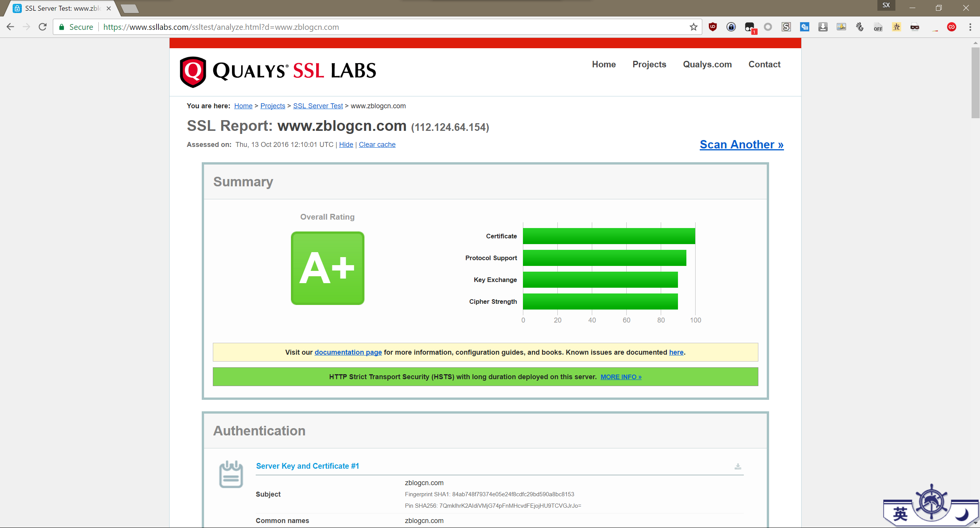Open the GNOME footprint extension icon
Viewport: 980px width, 528px height.
click(x=859, y=27)
